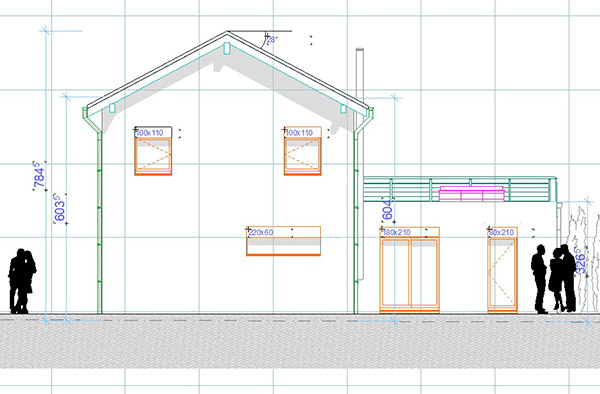Select the ridge beam end under the roof peak

(227, 49)
